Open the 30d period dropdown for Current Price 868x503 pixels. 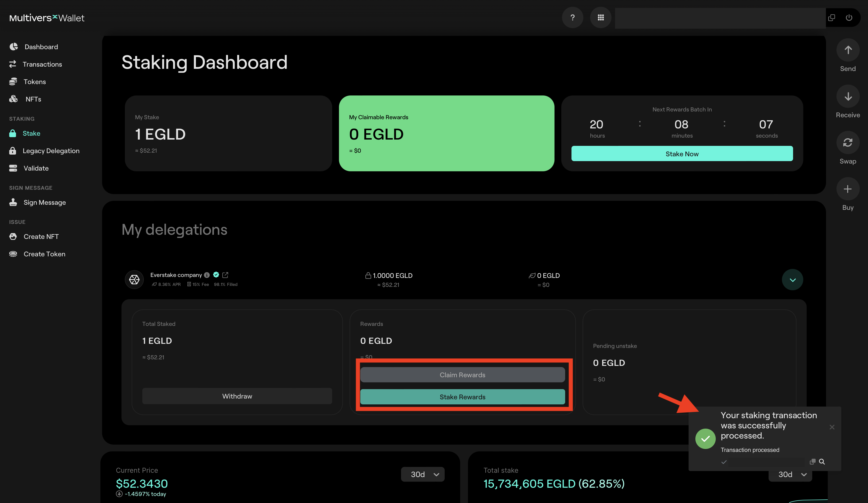tap(423, 474)
